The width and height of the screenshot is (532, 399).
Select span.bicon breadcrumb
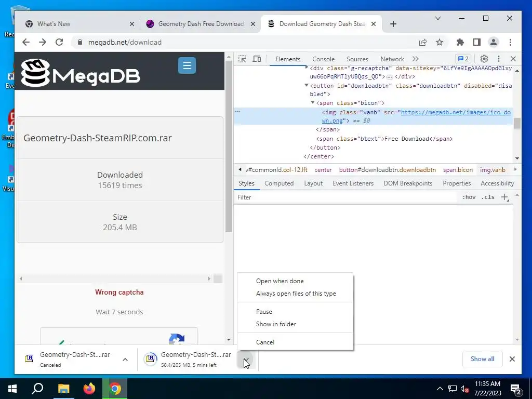[458, 170]
